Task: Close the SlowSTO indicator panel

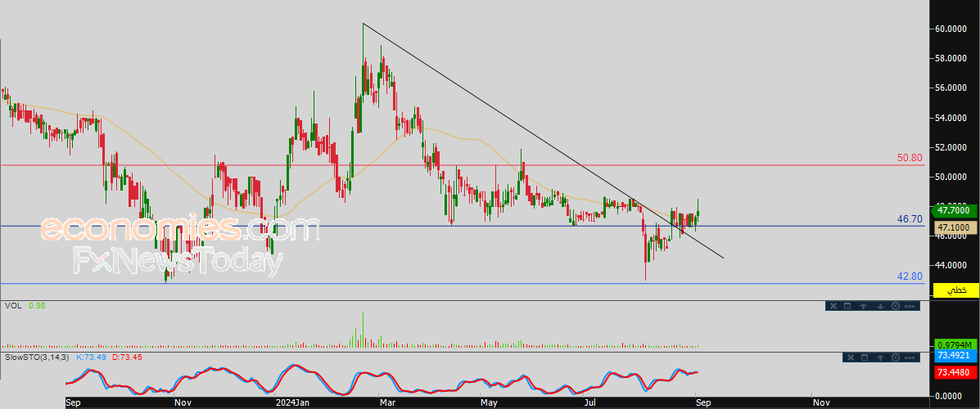Action: pos(850,357)
